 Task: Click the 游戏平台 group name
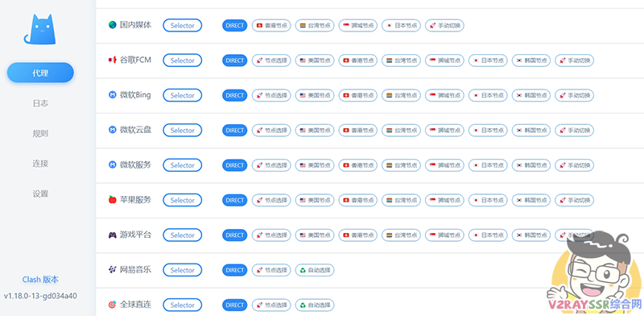coord(135,235)
